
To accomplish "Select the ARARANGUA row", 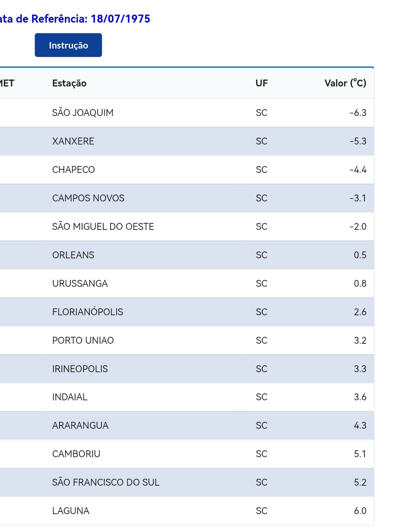I will click(x=187, y=425).
